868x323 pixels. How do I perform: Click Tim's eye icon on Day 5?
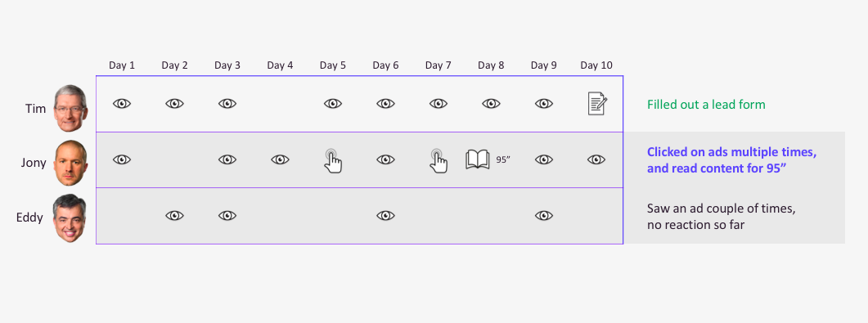click(333, 103)
